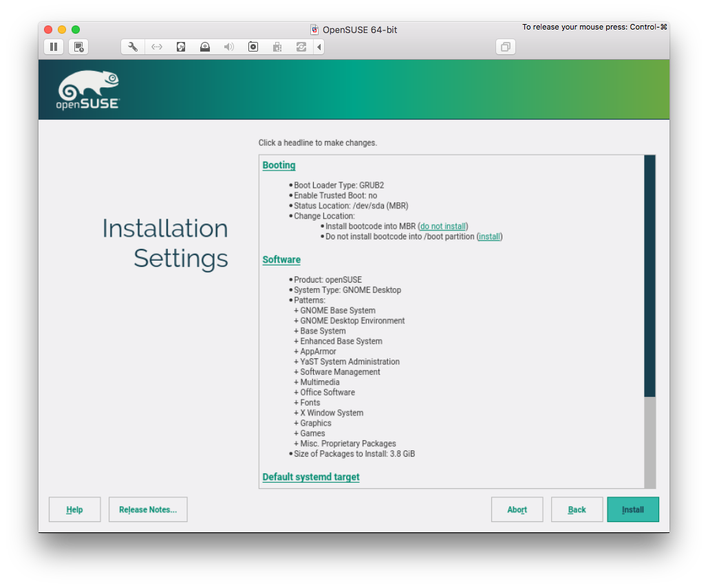Screen dimensions: 708x588
Task: Open Release Notes
Action: (148, 510)
